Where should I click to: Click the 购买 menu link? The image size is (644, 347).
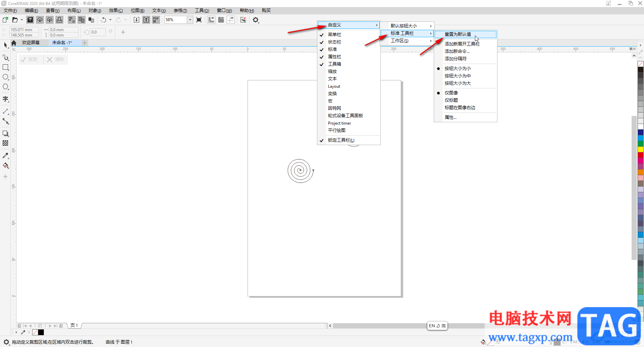pos(266,10)
